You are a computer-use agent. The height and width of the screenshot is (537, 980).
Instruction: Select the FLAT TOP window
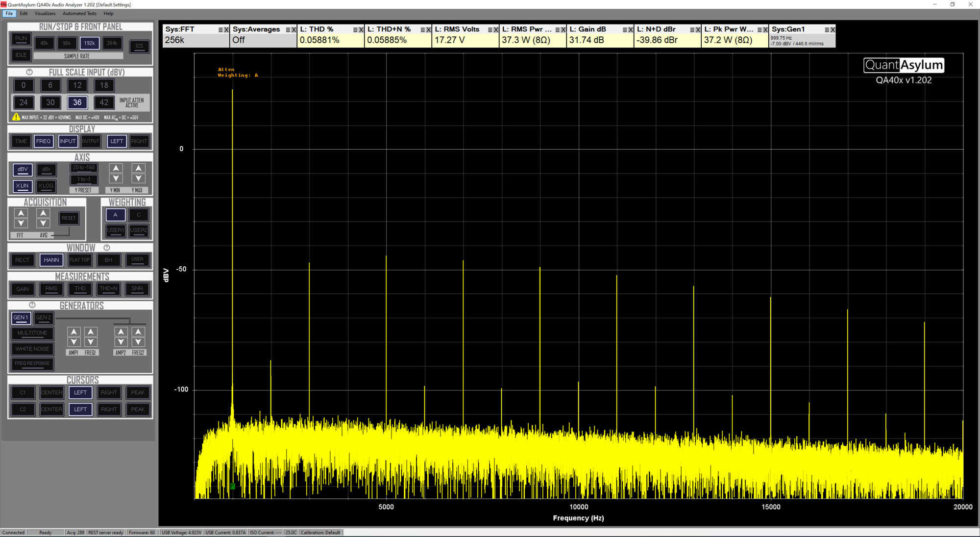80,260
